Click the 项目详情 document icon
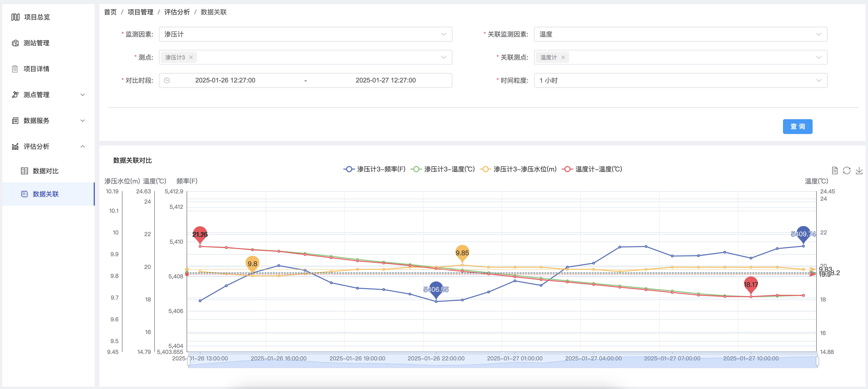Screen dimensions: 868x389 [x=15, y=69]
